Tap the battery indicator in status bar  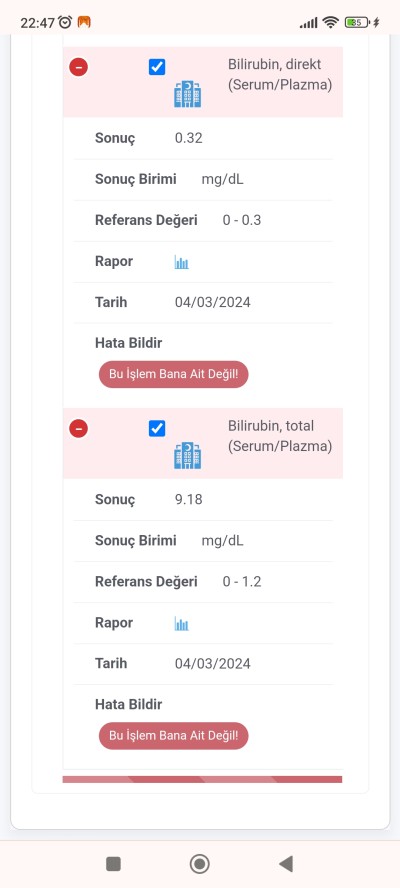[x=357, y=23]
